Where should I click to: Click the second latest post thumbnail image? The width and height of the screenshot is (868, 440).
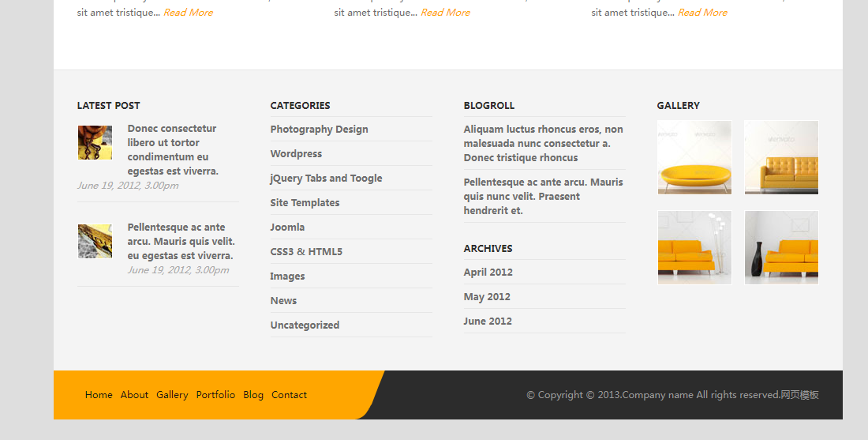tap(95, 241)
